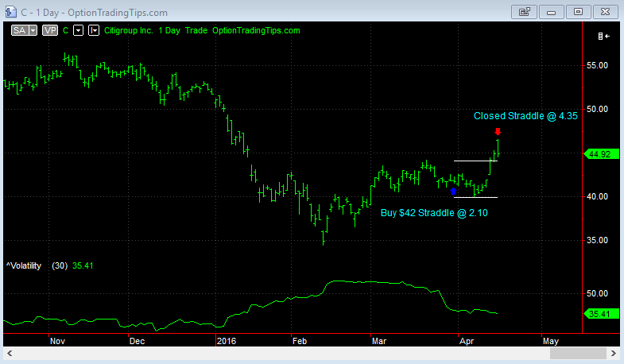Click the 50.00 price axis label
Screen dimensions: 624x364
[x=597, y=109]
